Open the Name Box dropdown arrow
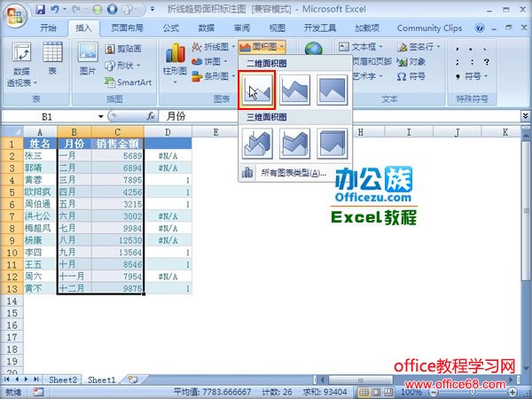The image size is (532, 399). 100,117
